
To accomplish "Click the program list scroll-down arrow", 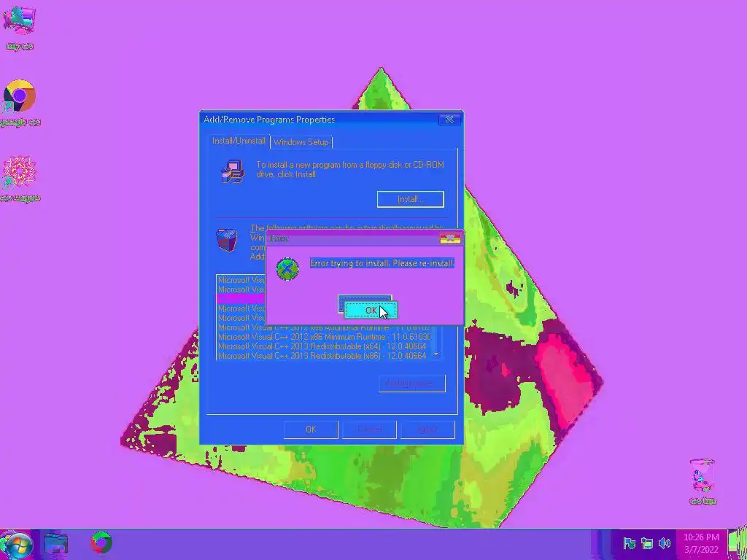I will coord(436,355).
